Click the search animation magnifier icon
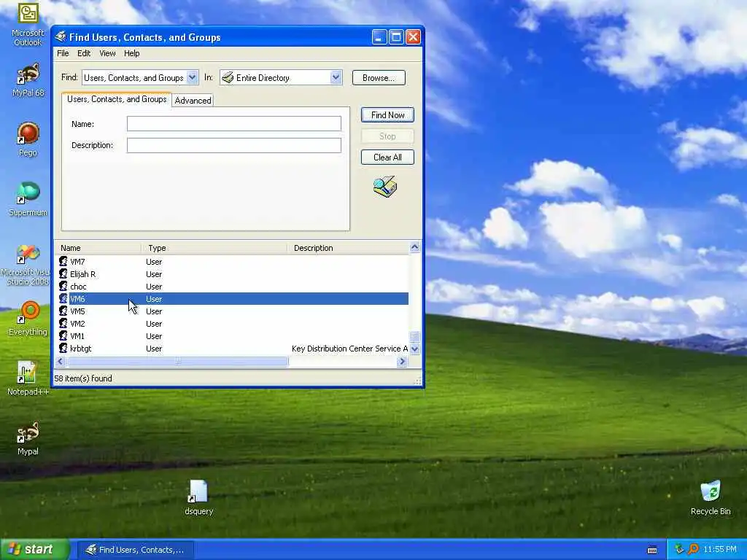Viewport: 747px width, 560px height. (x=385, y=187)
